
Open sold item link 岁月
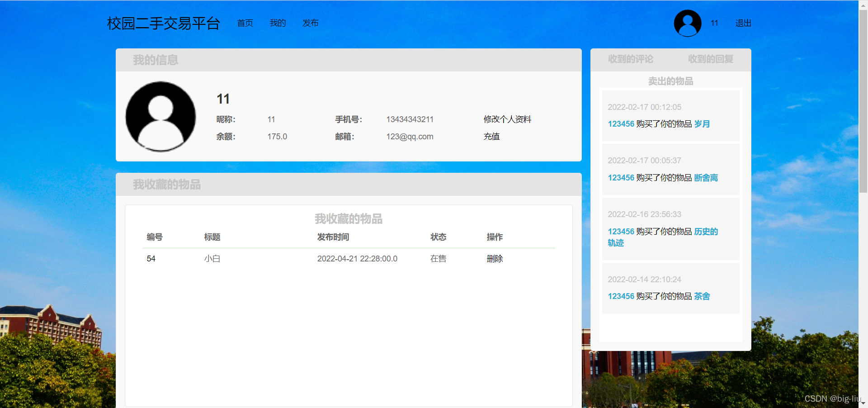(702, 124)
